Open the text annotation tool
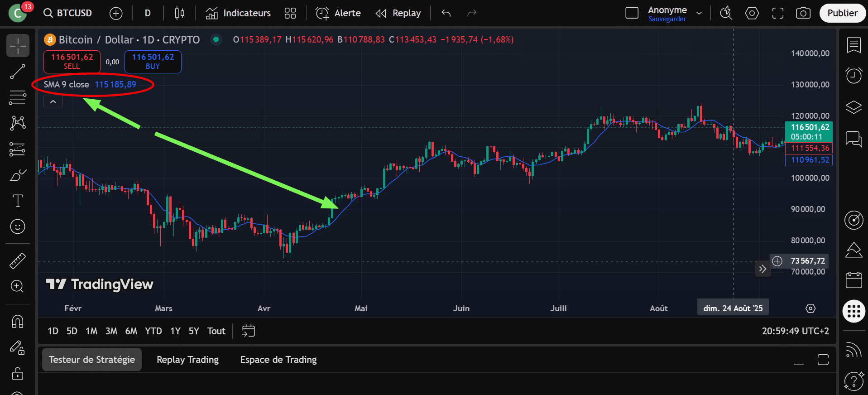This screenshot has height=395, width=868. pyautogui.click(x=18, y=201)
